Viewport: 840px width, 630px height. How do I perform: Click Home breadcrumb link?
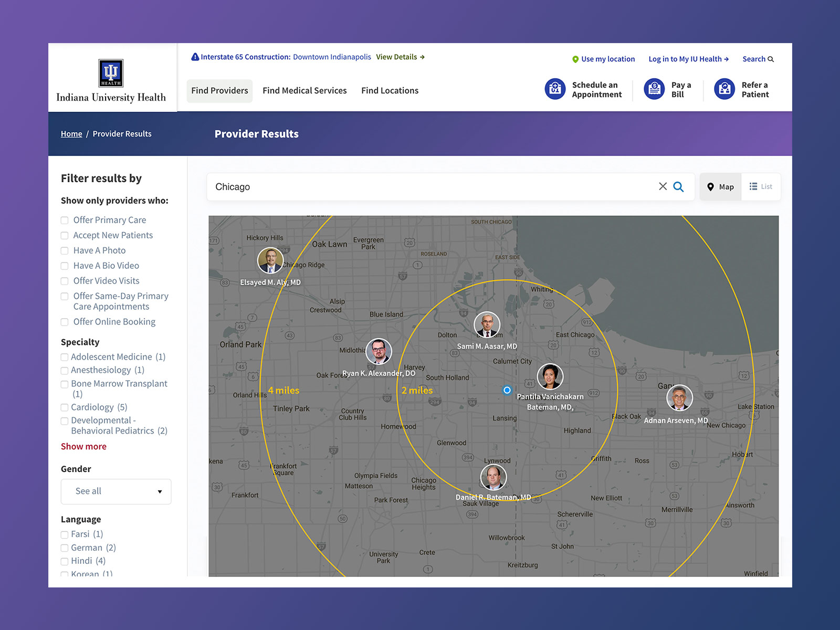(x=71, y=134)
